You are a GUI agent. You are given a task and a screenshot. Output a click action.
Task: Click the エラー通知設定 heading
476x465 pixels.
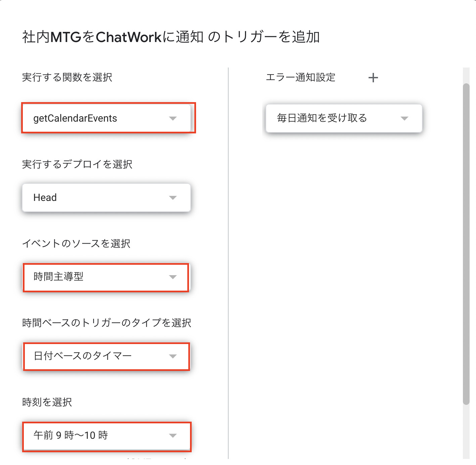pyautogui.click(x=300, y=77)
